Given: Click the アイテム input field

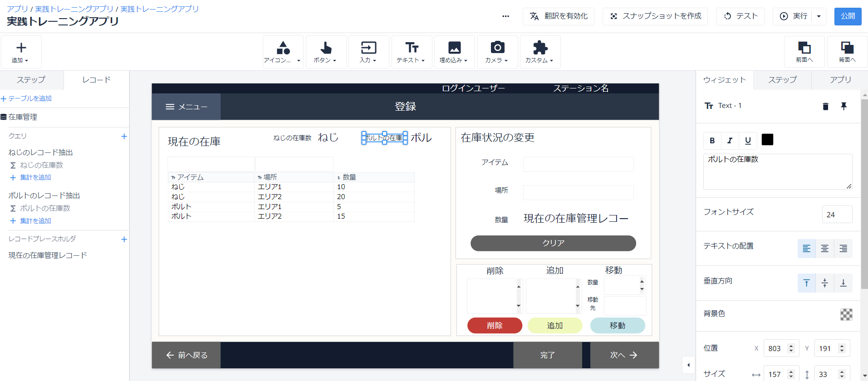Looking at the screenshot, I should pos(578,164).
